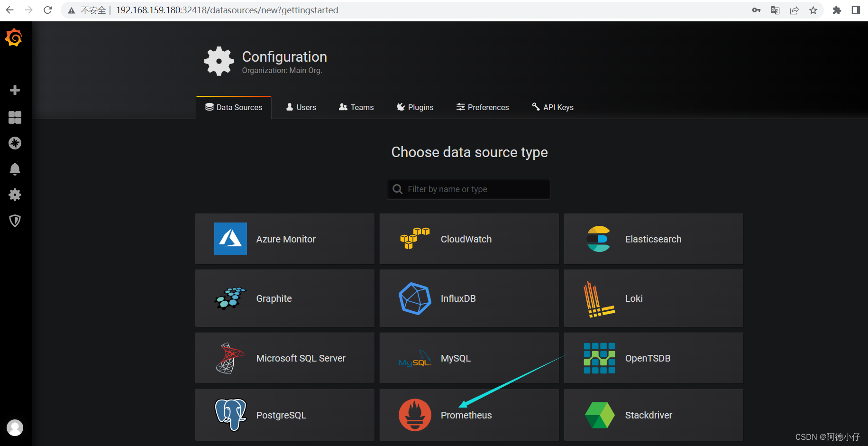This screenshot has width=868, height=446.
Task: Click the saved passwords key icon
Action: pos(757,10)
